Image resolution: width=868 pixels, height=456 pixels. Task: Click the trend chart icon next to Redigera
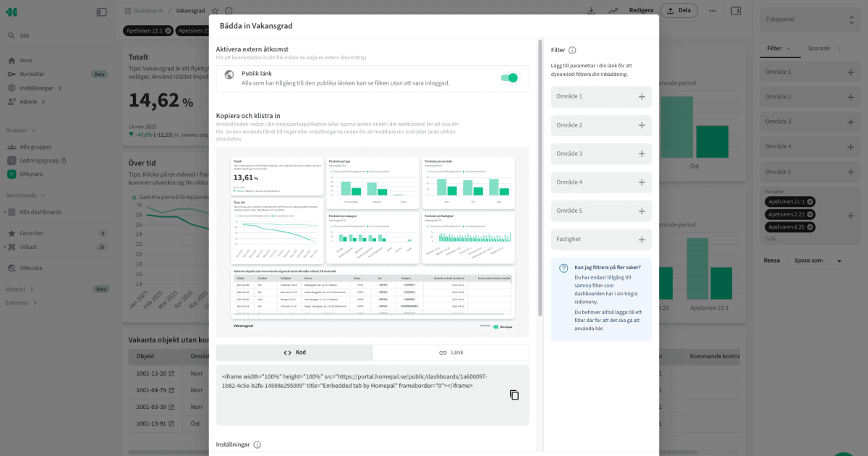[613, 10]
